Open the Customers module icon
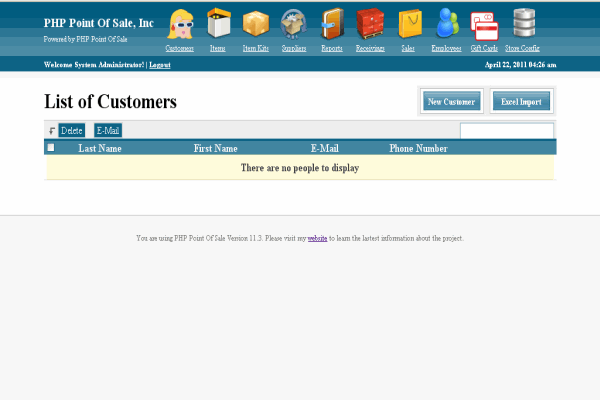The image size is (600, 400). point(180,24)
